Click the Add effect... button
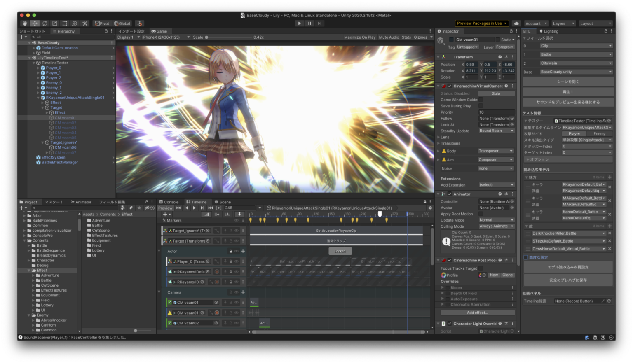Image resolution: width=633 pixels, height=364 pixels. (477, 313)
